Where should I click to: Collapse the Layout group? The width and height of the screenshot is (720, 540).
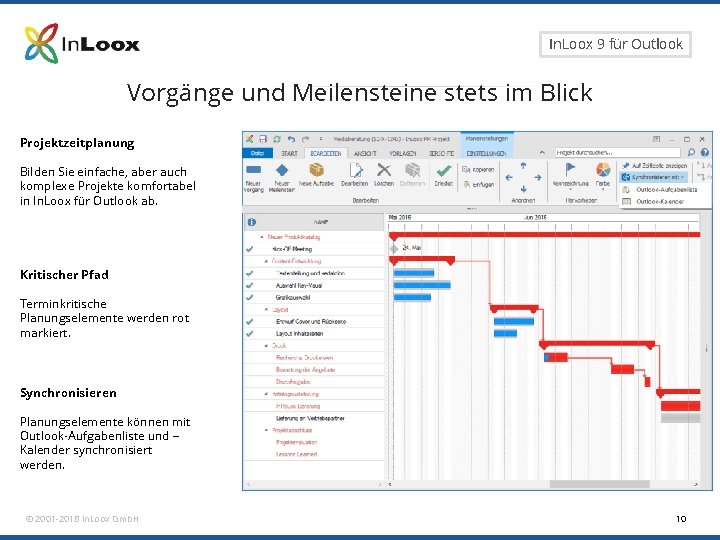266,309
